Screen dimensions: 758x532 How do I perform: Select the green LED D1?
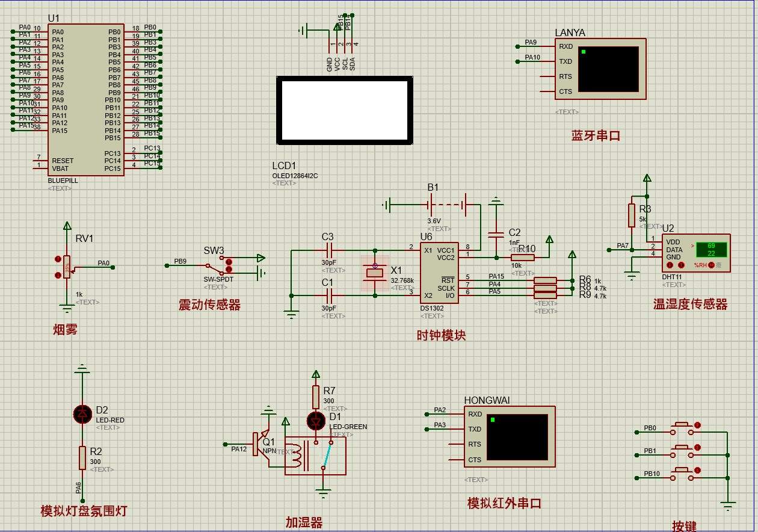coord(316,421)
